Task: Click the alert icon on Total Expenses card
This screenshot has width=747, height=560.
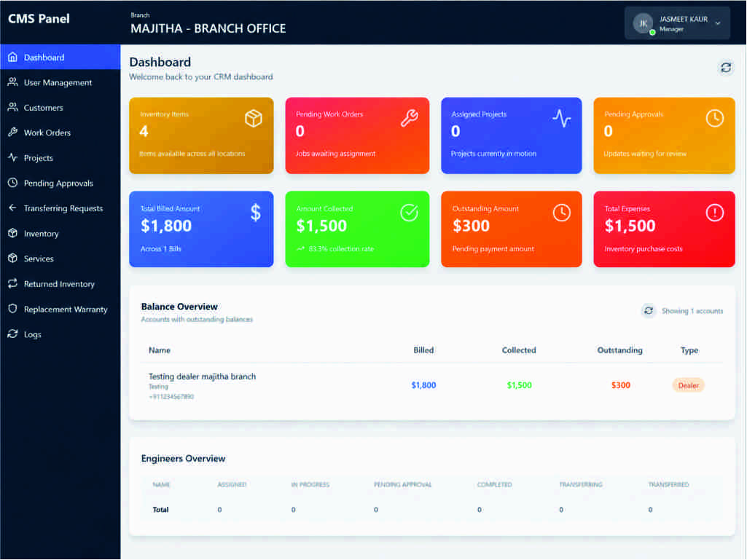Action: 715,213
